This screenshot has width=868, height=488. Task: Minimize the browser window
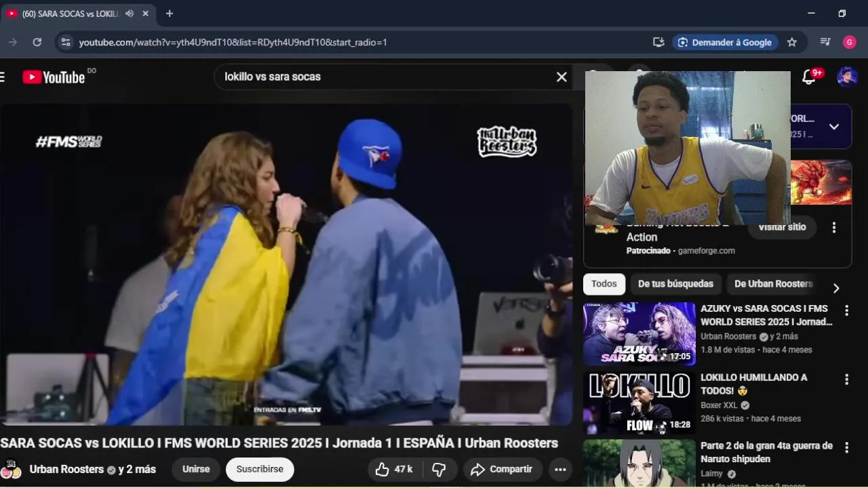tap(811, 14)
